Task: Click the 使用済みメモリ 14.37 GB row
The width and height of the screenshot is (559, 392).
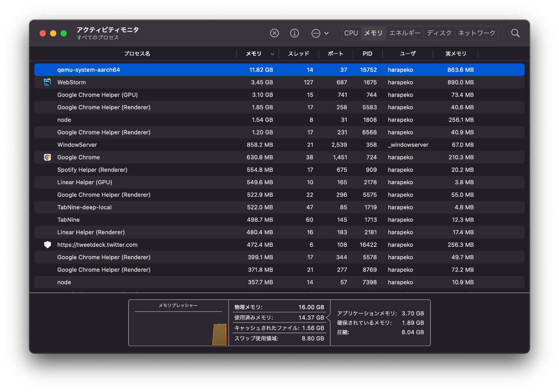Action: pos(279,318)
